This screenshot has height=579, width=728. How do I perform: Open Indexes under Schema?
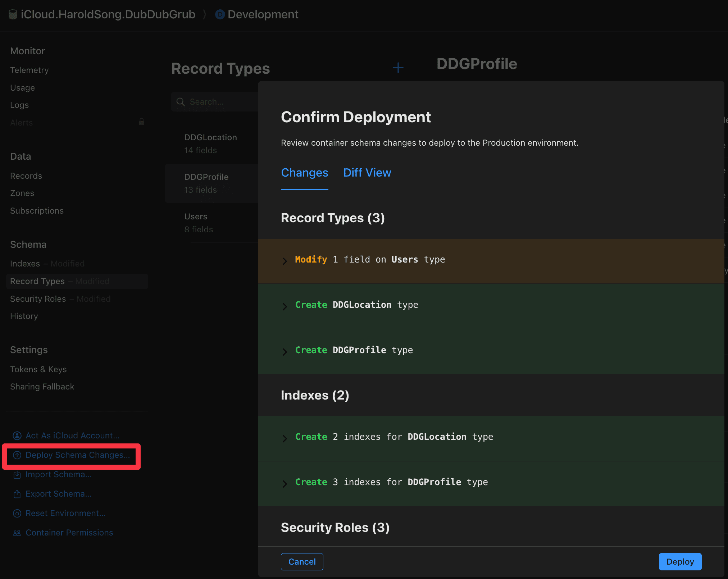(25, 264)
